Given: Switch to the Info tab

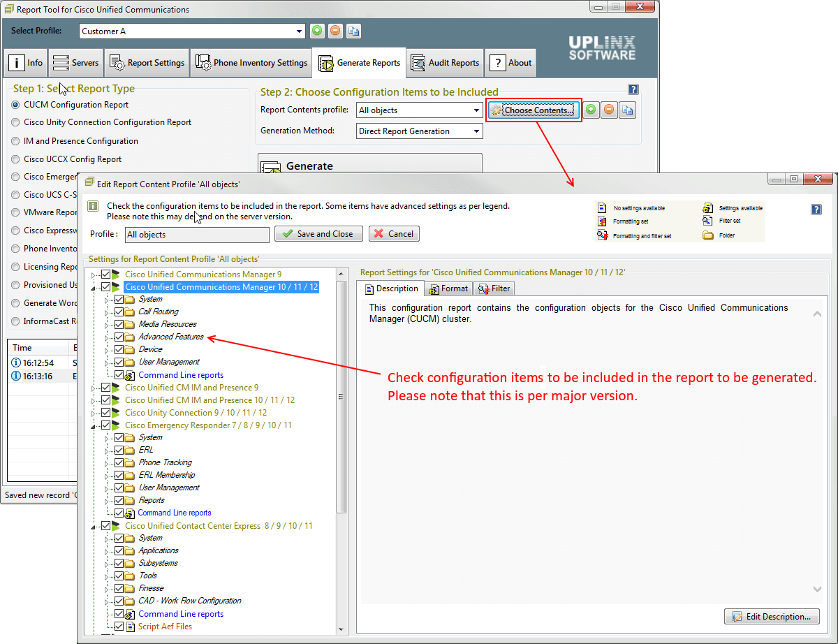Looking at the screenshot, I should click(x=25, y=63).
